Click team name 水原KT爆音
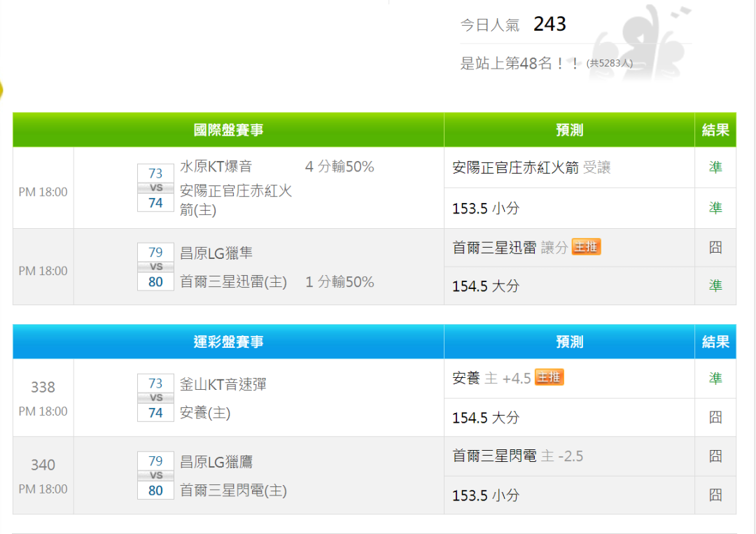 (216, 167)
